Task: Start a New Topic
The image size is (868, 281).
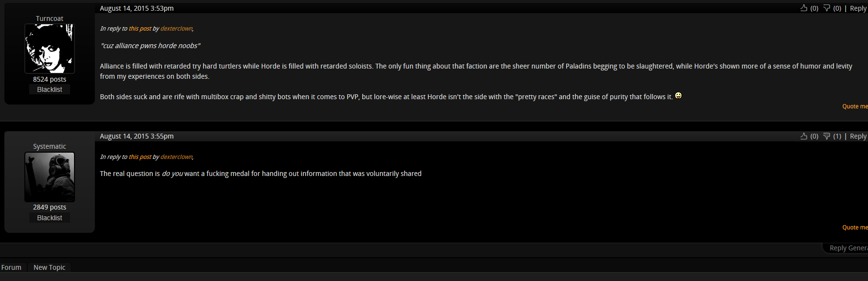Action: click(x=49, y=267)
